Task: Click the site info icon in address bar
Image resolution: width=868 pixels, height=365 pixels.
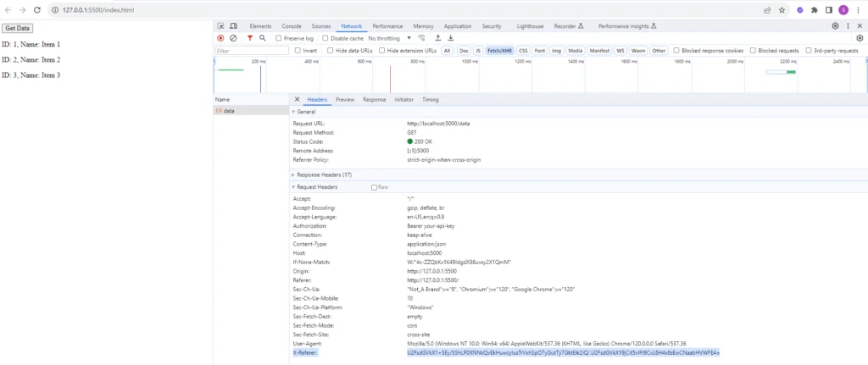Action: point(56,10)
